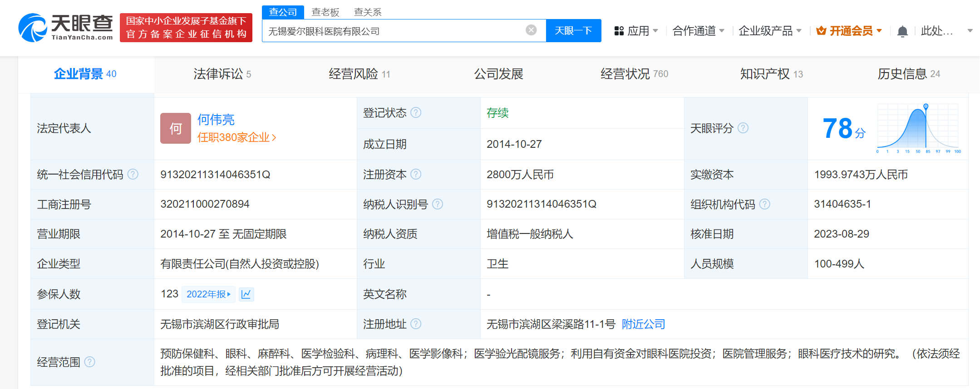
Task: Click the 有限责任公司(自然人投资或控股) value
Action: (240, 264)
